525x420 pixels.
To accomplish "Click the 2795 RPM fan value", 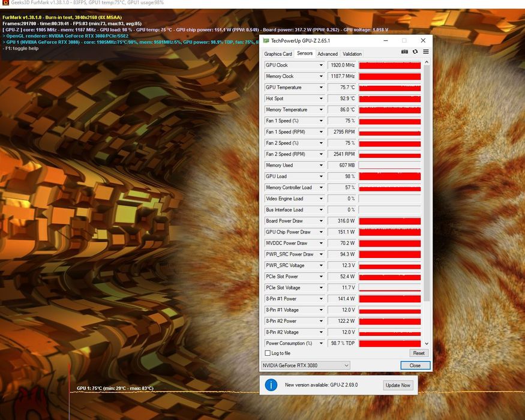I will [341, 132].
